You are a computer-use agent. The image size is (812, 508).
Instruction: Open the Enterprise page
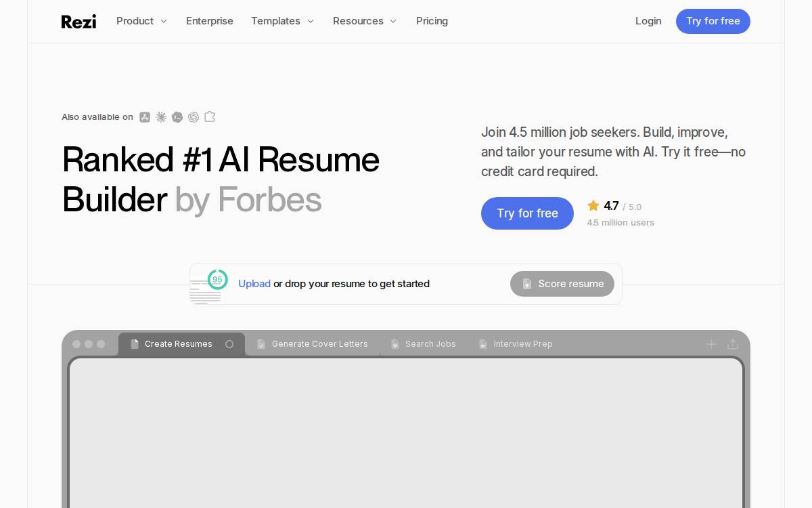click(210, 21)
